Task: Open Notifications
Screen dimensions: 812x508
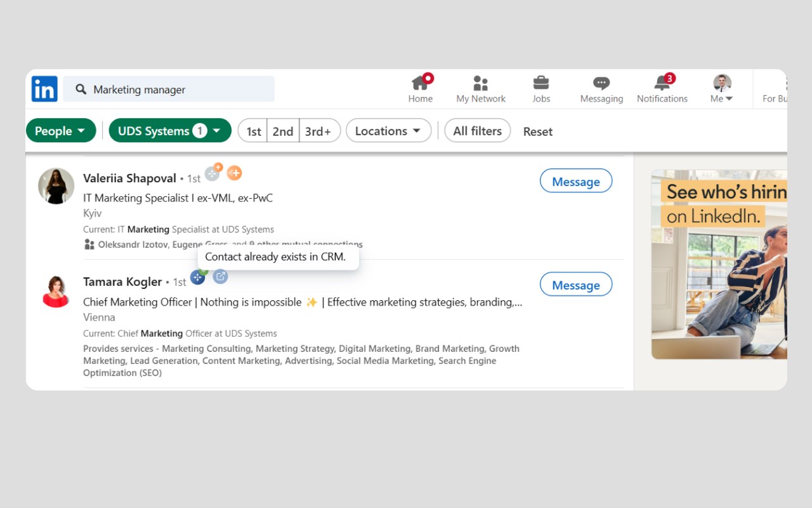Action: click(x=662, y=89)
